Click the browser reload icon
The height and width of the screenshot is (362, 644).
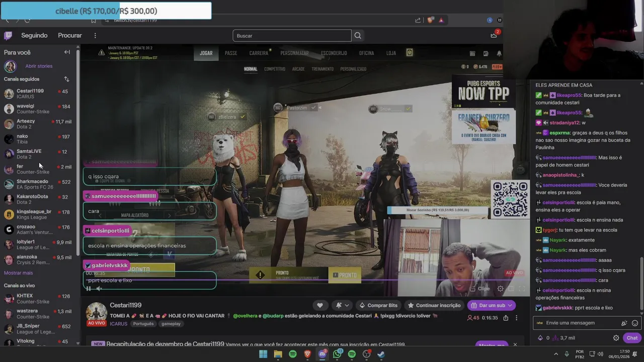click(x=27, y=20)
